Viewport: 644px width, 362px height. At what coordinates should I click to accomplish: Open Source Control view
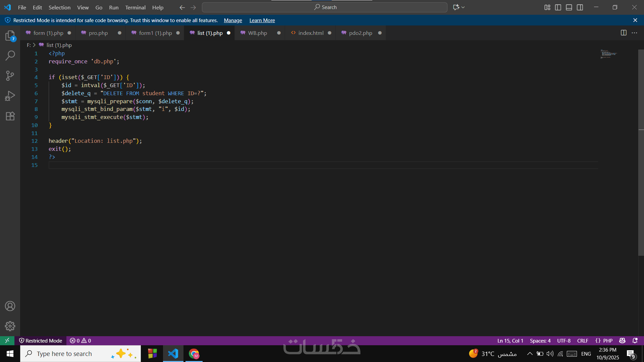click(10, 76)
